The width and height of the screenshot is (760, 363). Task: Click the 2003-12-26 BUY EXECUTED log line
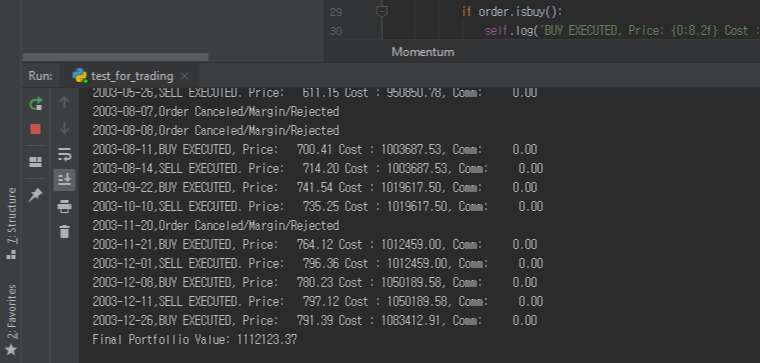[315, 321]
